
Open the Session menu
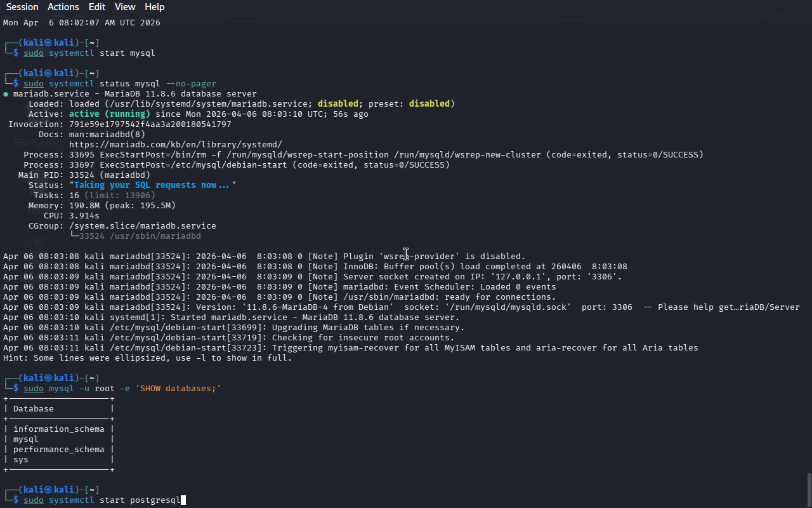[22, 7]
